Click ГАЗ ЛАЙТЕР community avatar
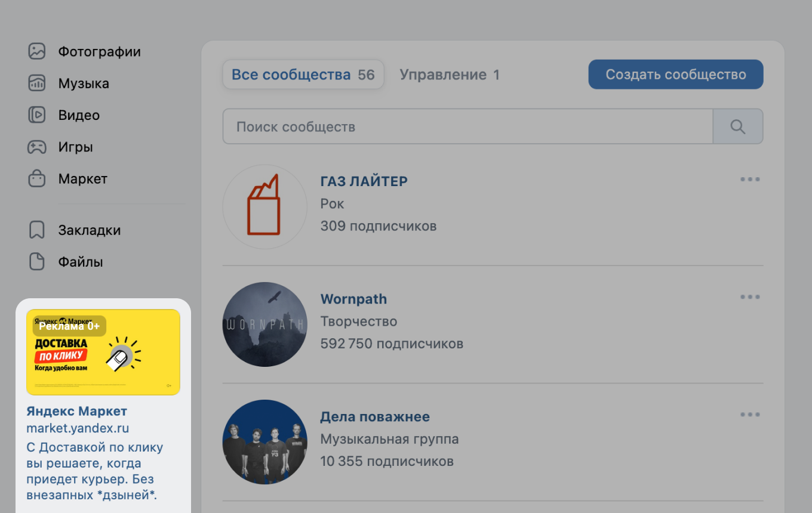 point(265,207)
